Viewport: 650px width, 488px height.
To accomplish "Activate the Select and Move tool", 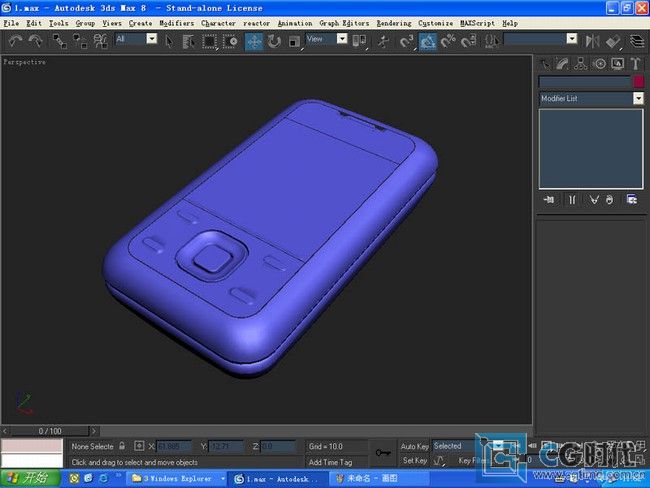I will tap(254, 41).
